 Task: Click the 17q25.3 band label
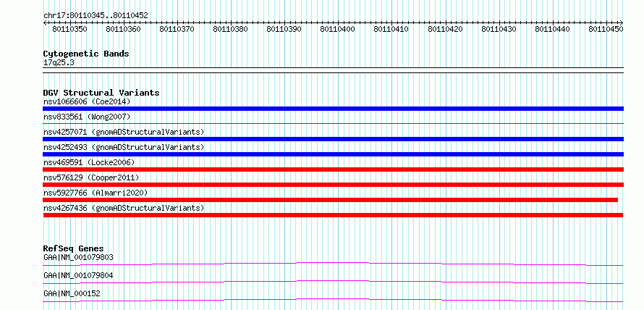(x=59, y=63)
